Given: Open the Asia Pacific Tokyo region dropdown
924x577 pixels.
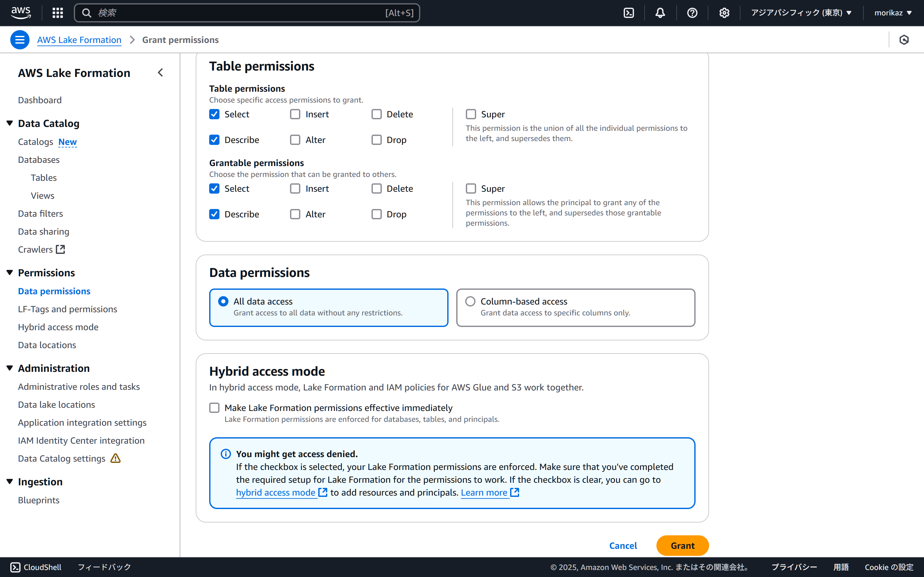Looking at the screenshot, I should [x=801, y=13].
